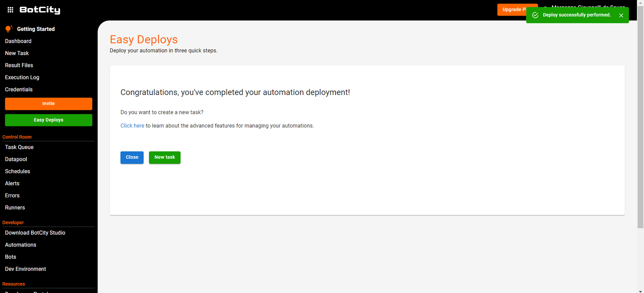This screenshot has height=293, width=644.
Task: Click the success checkmark icon in notification
Action: 535,15
